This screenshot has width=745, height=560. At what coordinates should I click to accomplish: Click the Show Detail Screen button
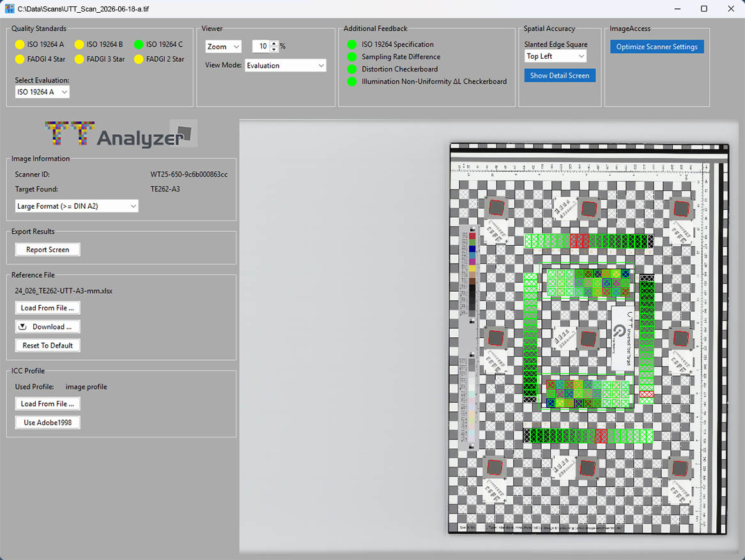tap(560, 75)
